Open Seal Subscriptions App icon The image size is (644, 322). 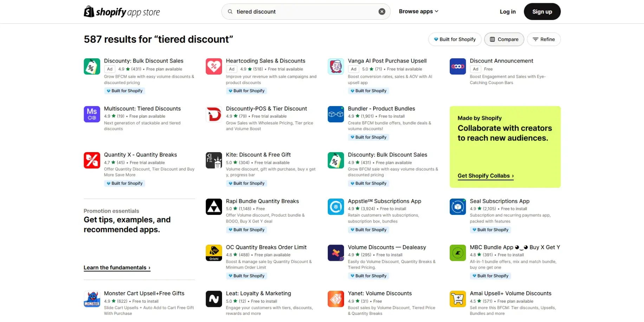click(x=457, y=207)
